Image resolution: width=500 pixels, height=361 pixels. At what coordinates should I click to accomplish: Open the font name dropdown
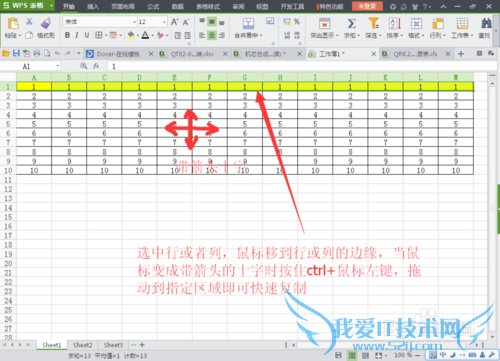tap(135, 22)
